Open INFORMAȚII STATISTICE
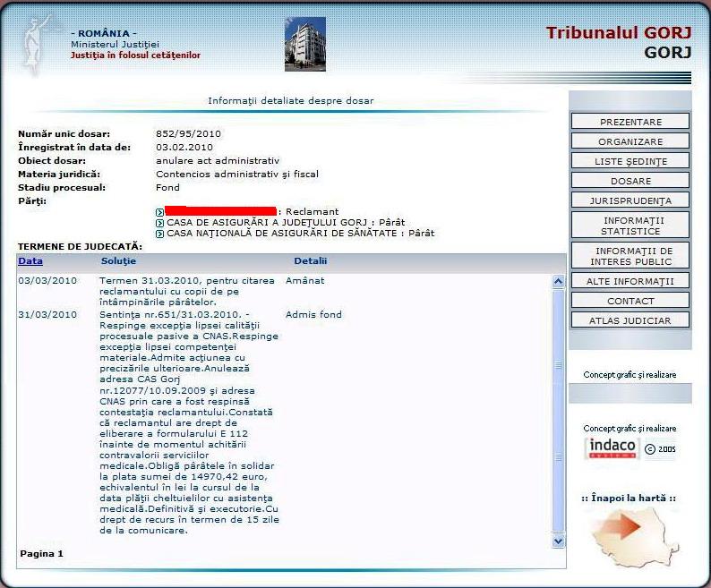The height and width of the screenshot is (588, 711). 630,226
